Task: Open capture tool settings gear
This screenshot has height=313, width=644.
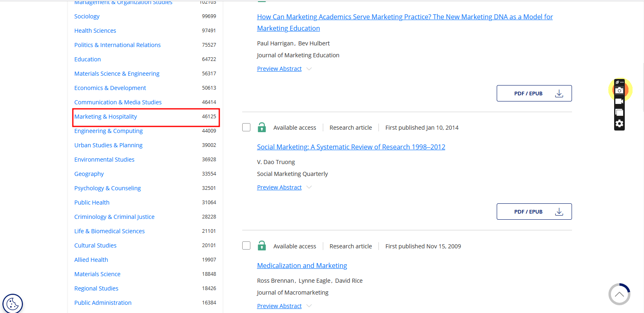Action: (x=619, y=124)
